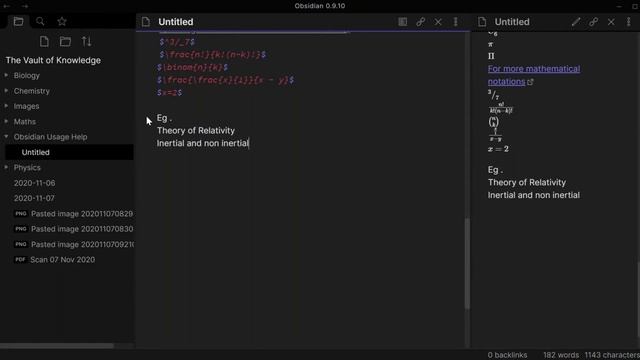Click the nested fraction formula line in editor
Image resolution: width=640 pixels, height=360 pixels.
[225, 80]
